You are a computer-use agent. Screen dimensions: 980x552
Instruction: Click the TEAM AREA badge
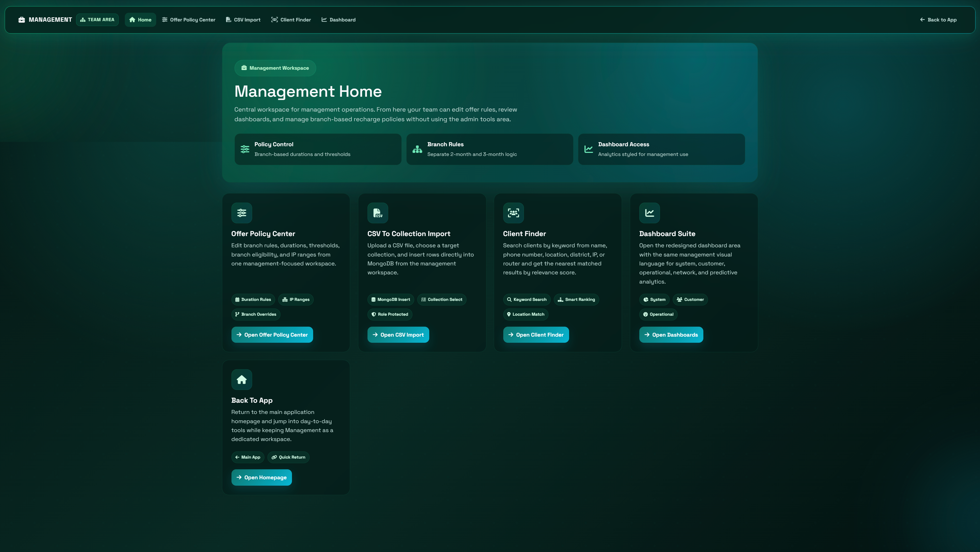[97, 19]
